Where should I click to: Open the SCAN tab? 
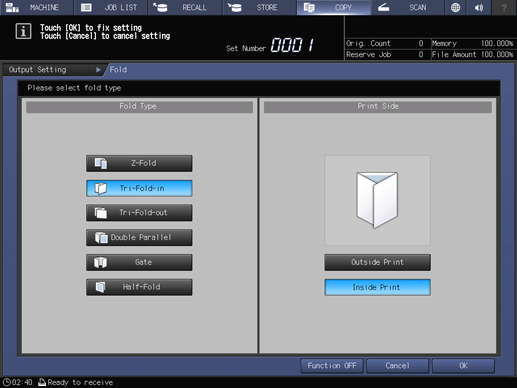click(x=407, y=7)
